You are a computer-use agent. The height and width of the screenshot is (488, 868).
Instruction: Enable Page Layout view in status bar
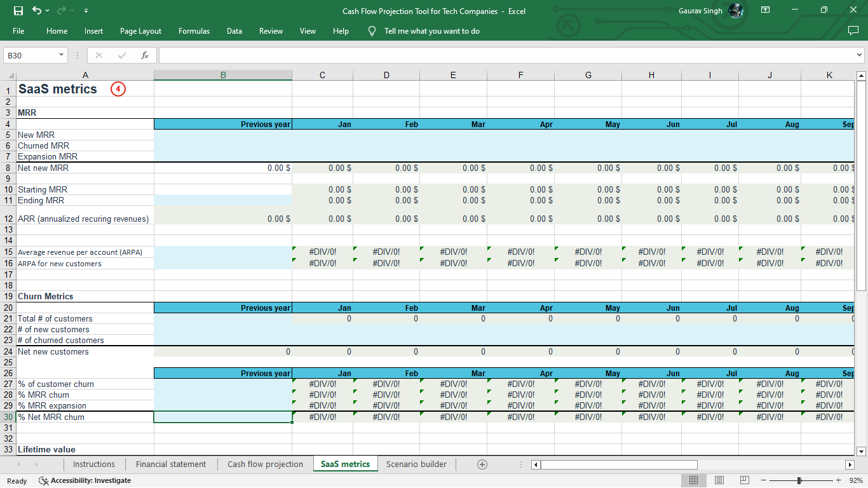pyautogui.click(x=719, y=480)
